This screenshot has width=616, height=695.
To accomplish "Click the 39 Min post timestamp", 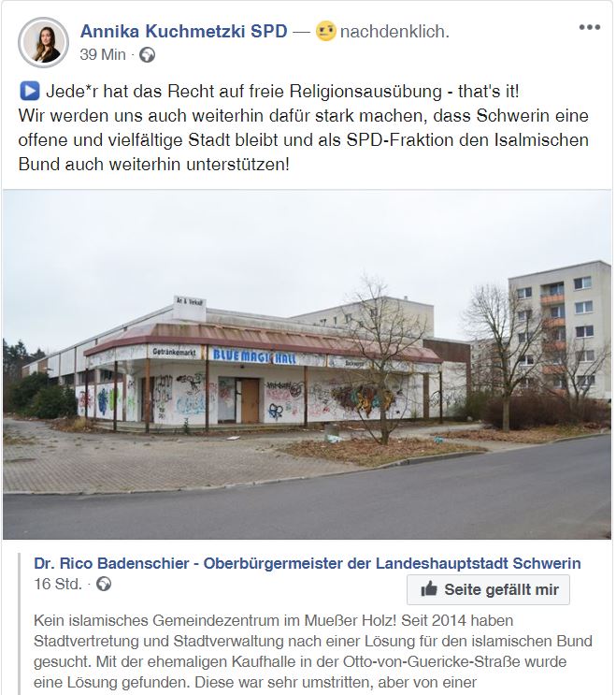I will 103,54.
